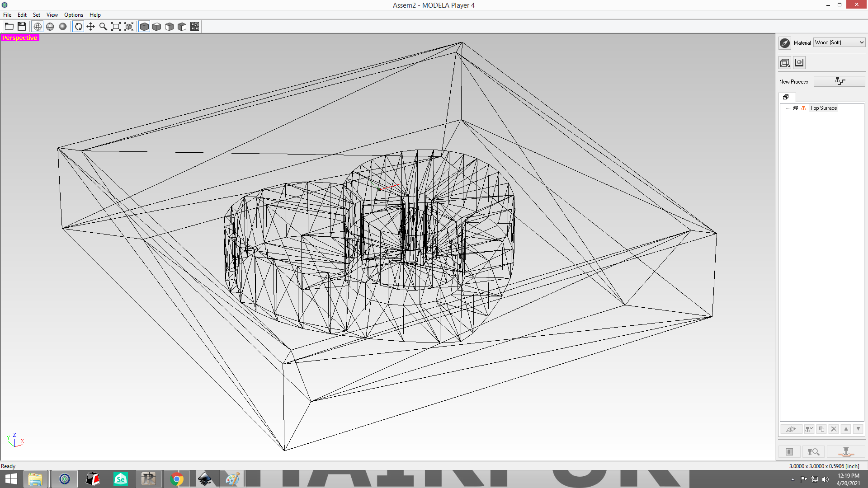Viewport: 868px width, 488px height.
Task: Open the modeling form (ball in tray) icon
Action: (799, 63)
